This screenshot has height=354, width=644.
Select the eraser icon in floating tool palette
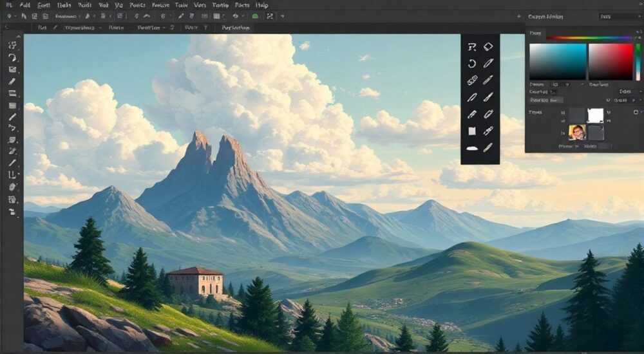pyautogui.click(x=488, y=47)
